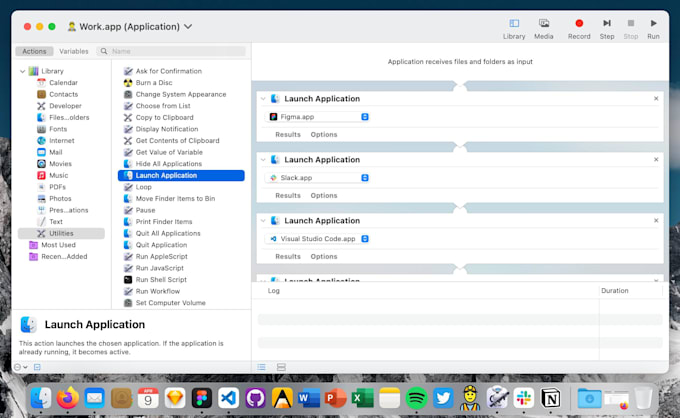This screenshot has height=418, width=680.
Task: Open the bottom-left action menu gear
Action: point(20,367)
